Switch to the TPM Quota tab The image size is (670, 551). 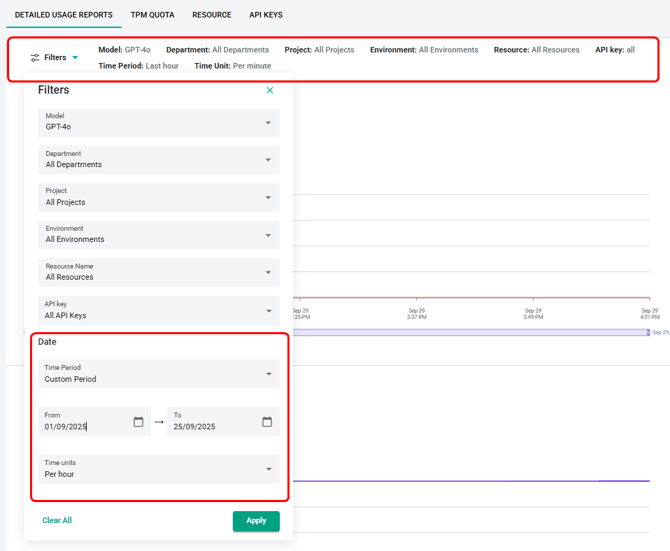152,15
